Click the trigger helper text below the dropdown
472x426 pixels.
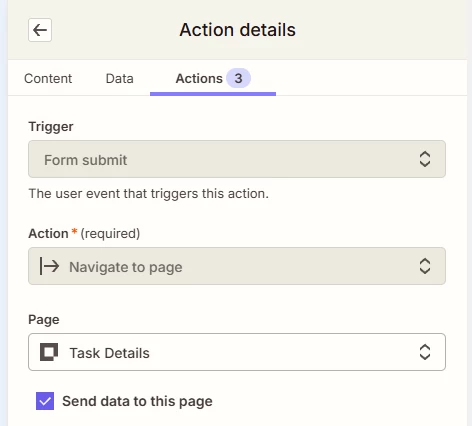point(149,193)
